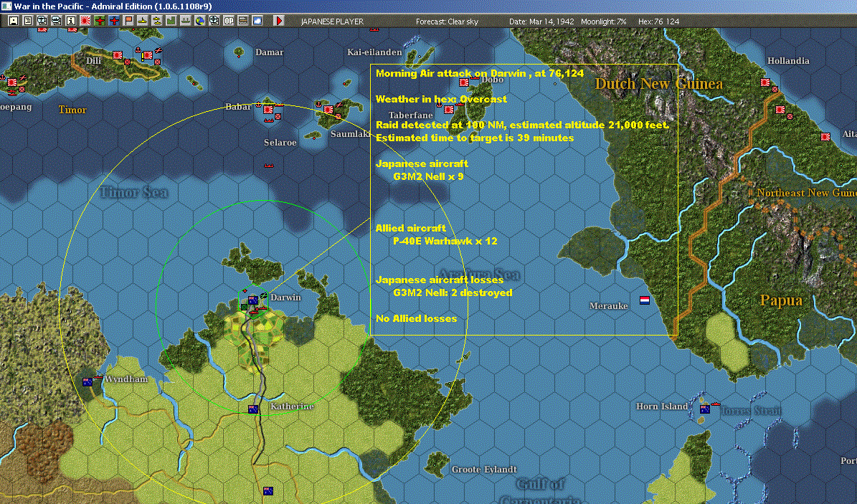Open the globe world map toolbar icon
The width and height of the screenshot is (857, 504).
(199, 21)
